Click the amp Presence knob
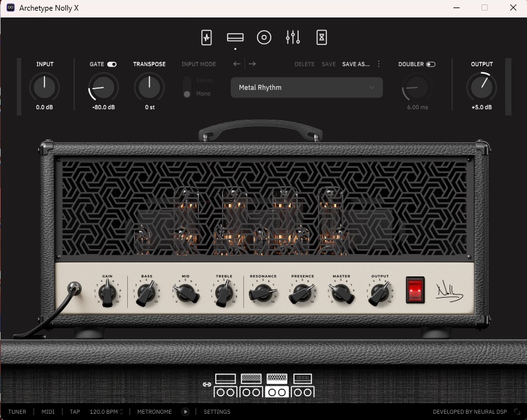 coord(302,293)
